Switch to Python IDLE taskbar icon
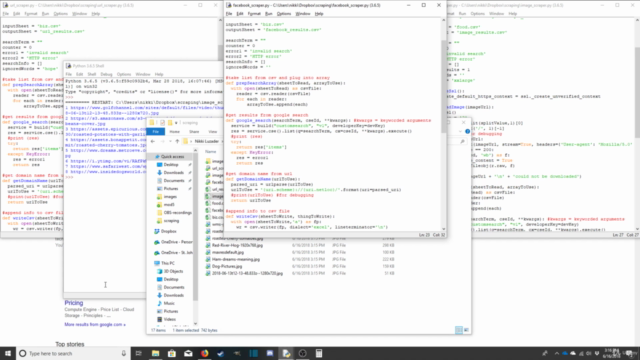Screen dimensions: 640x360 pyautogui.click(x=286, y=353)
